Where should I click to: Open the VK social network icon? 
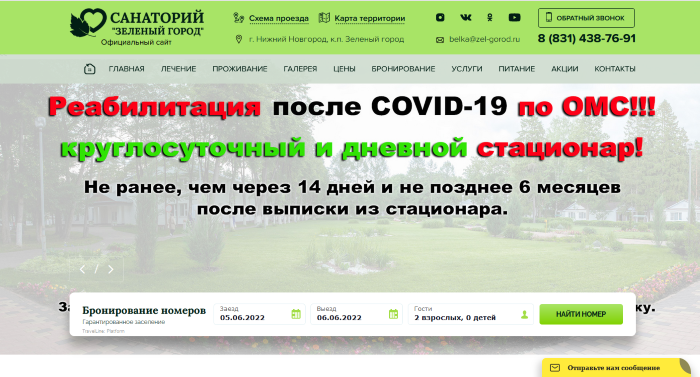pos(465,17)
